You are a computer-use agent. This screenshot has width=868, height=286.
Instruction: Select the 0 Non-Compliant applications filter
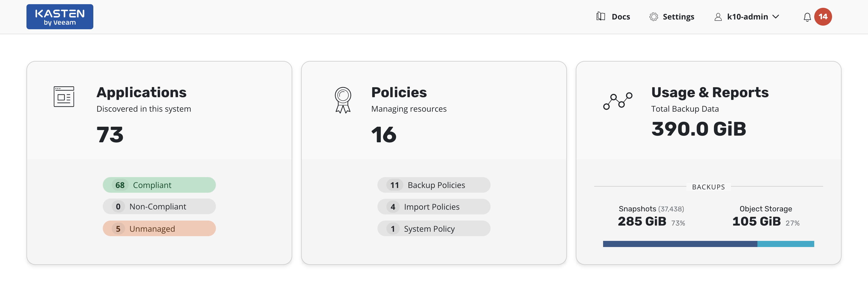159,207
